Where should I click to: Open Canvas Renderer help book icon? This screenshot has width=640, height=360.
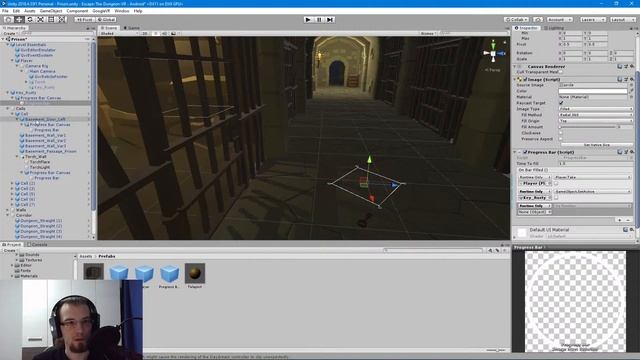620,66
